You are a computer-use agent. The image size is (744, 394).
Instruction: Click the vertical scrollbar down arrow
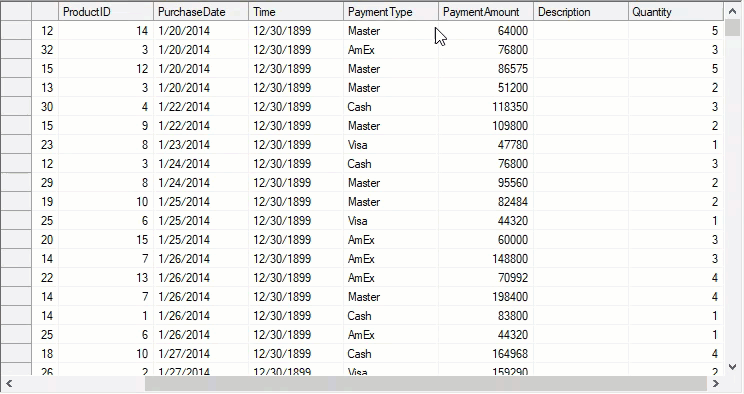click(x=732, y=367)
